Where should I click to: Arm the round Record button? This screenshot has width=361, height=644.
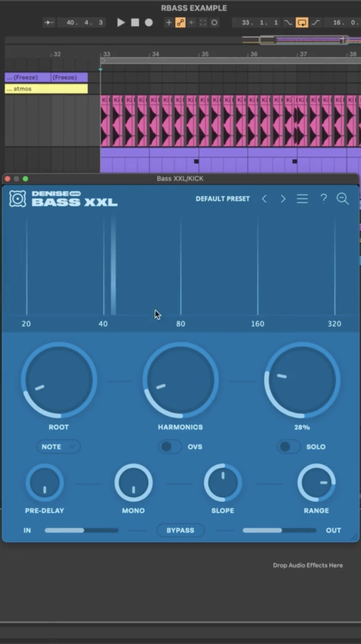[149, 23]
